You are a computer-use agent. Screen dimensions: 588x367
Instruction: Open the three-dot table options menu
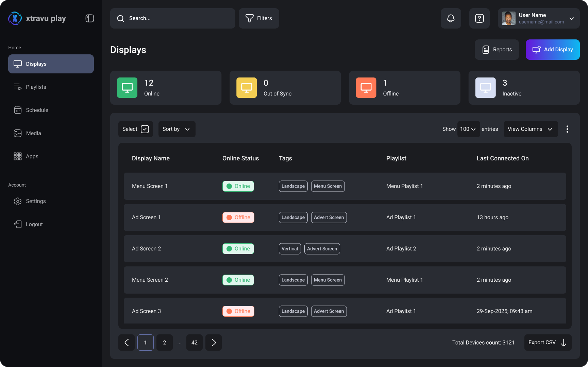point(567,129)
